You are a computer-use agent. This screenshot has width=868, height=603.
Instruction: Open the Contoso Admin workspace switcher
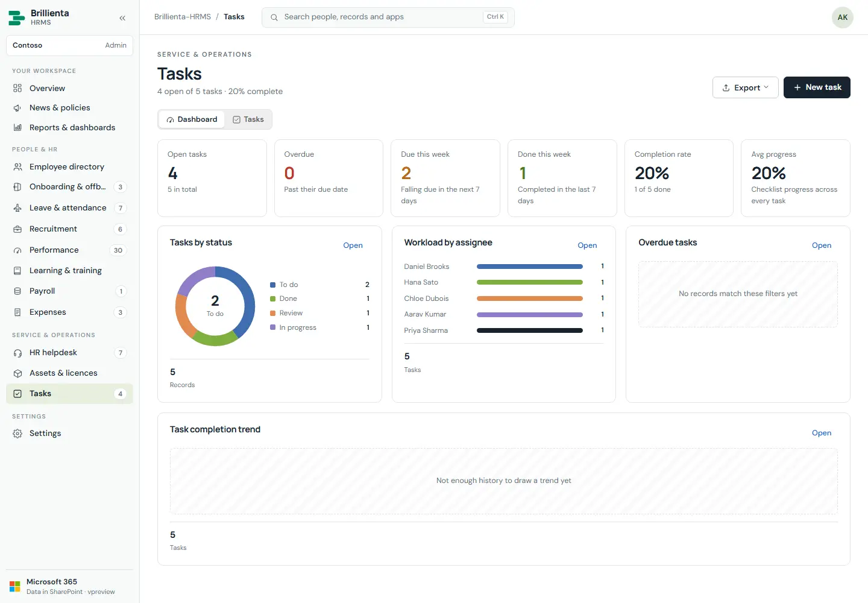click(x=69, y=45)
